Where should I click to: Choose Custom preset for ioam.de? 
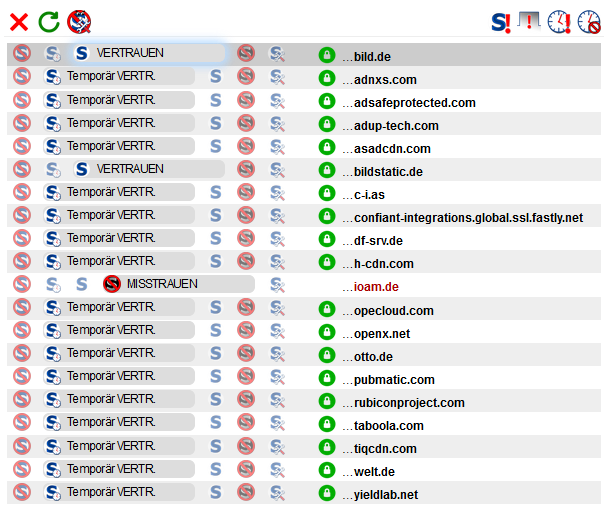pyautogui.click(x=277, y=284)
